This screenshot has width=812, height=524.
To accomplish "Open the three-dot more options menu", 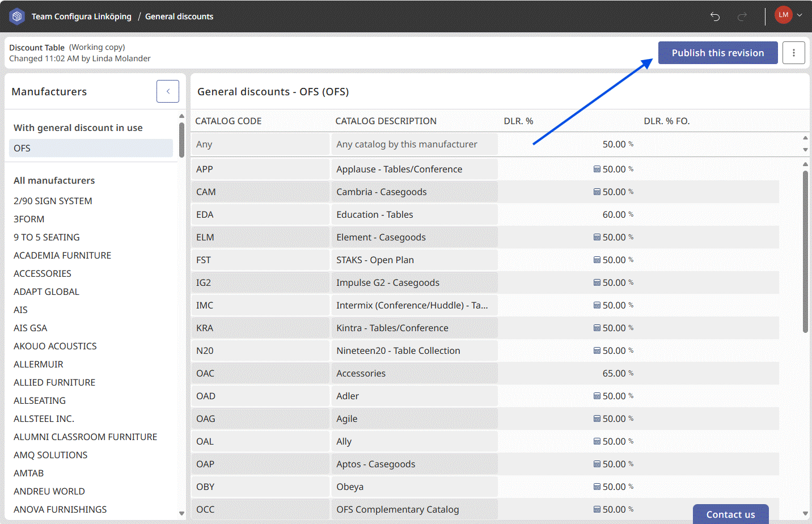I will (794, 53).
